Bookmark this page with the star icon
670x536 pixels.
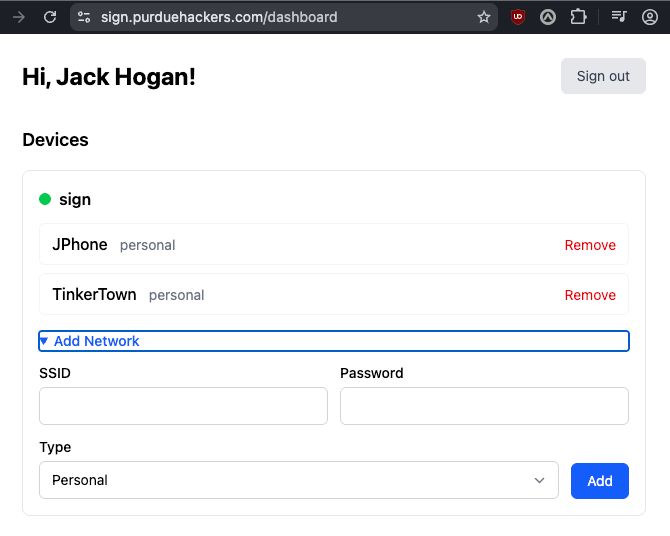click(484, 17)
